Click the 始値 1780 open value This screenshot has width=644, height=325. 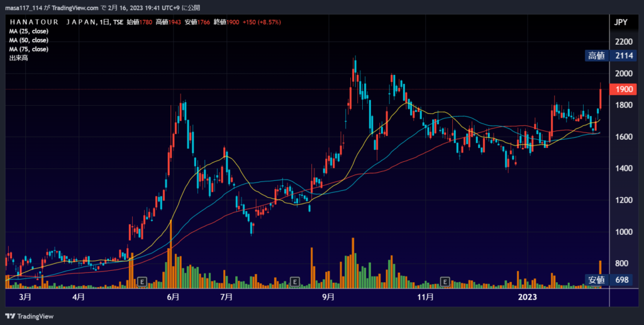click(139, 22)
